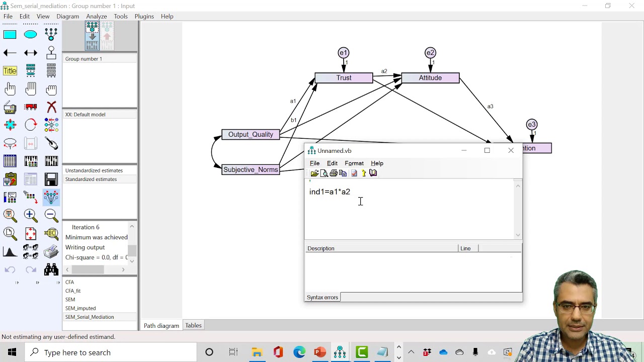The height and width of the screenshot is (362, 644).
Task: Open the Analyze menu
Action: pyautogui.click(x=96, y=16)
